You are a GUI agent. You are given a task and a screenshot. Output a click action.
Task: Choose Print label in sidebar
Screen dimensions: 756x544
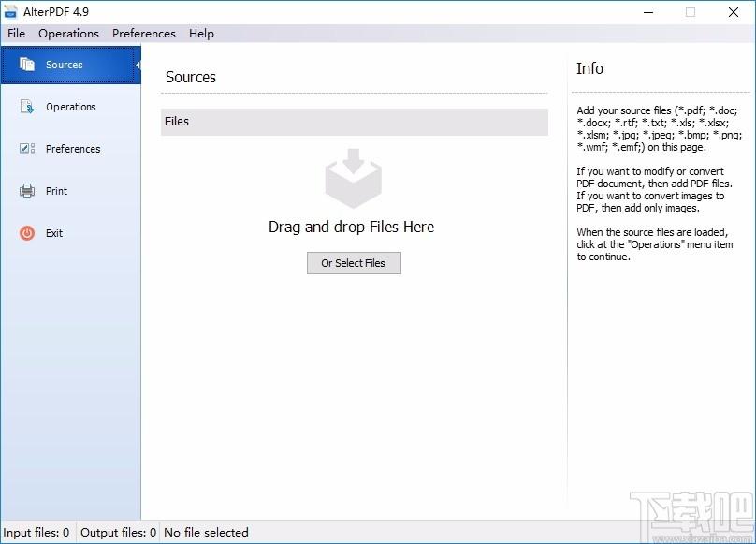(56, 191)
